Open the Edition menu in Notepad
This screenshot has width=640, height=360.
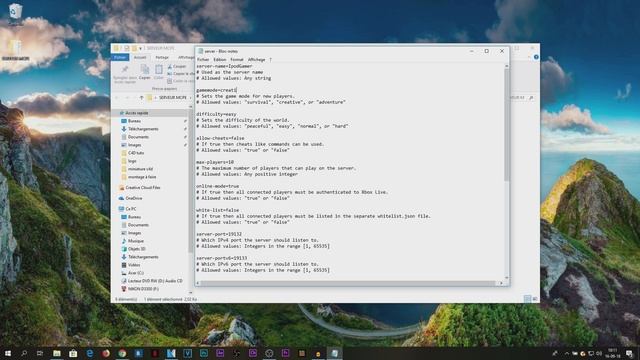coord(220,60)
